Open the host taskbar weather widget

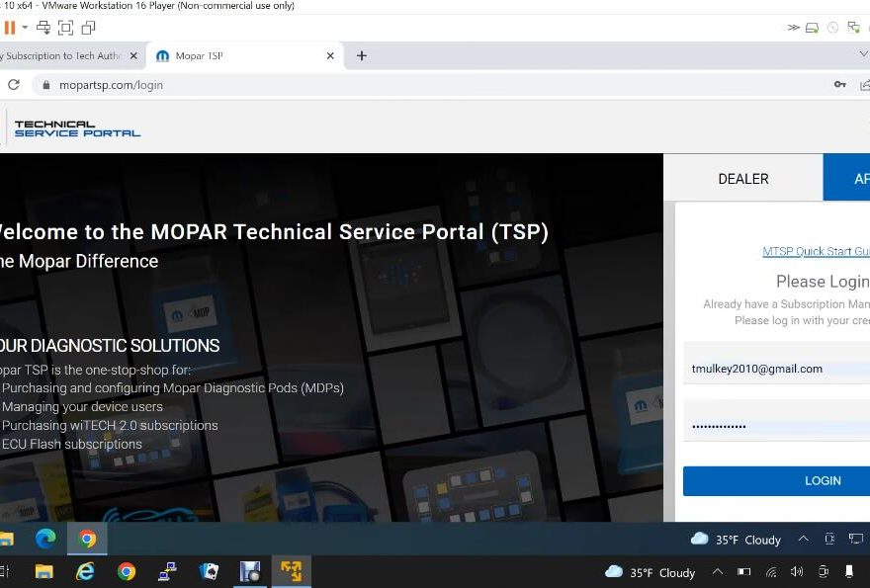point(650,572)
